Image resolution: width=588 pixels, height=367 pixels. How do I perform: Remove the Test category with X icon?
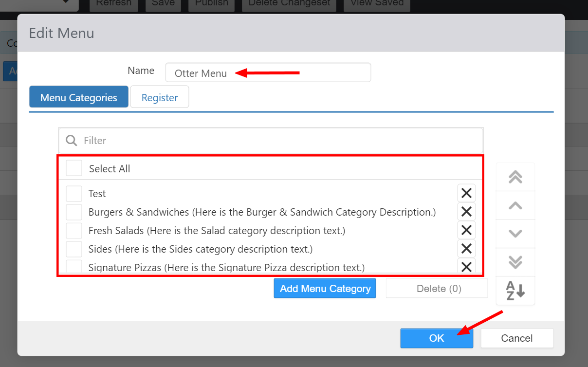pyautogui.click(x=466, y=193)
